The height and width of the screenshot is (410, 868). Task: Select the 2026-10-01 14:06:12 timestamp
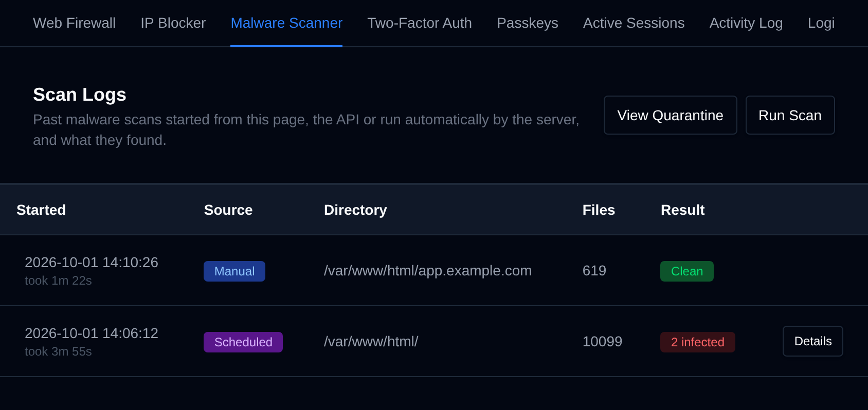92,333
